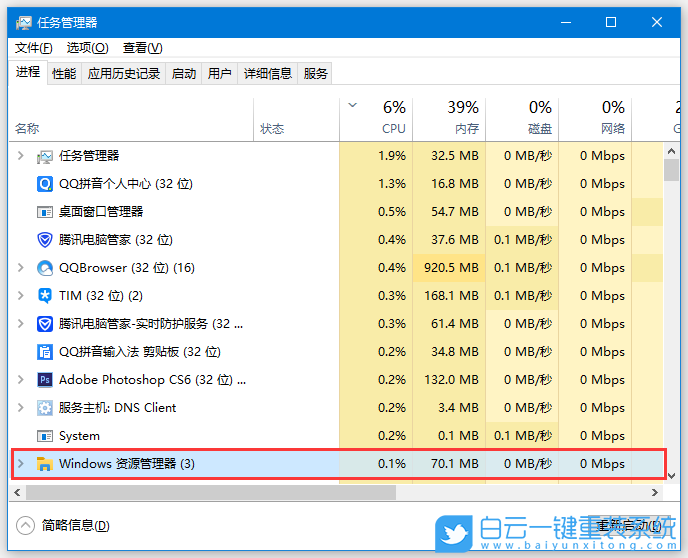Screen dimensions: 688x558
Task: Click the QQ拼音个人中心 process icon
Action: click(45, 184)
